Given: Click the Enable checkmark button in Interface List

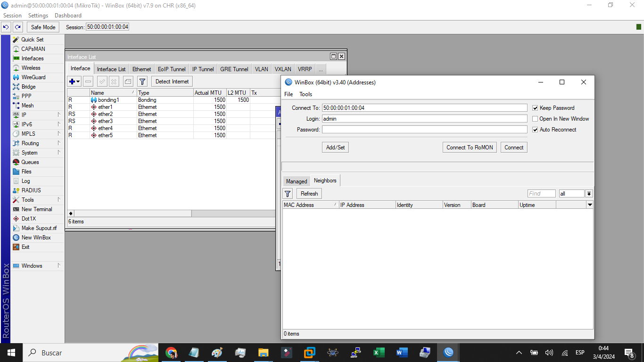Looking at the screenshot, I should (102, 82).
